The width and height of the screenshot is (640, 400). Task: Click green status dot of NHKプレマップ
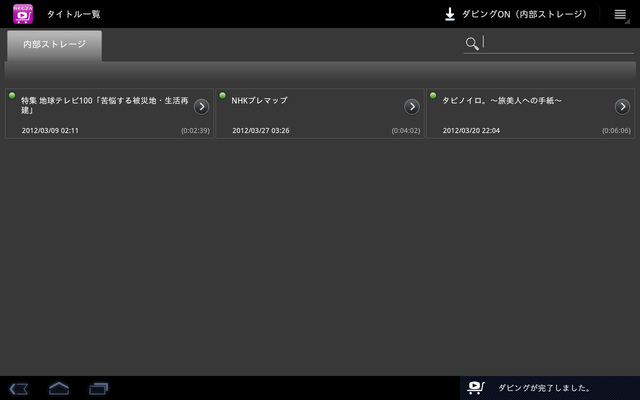coord(222,96)
